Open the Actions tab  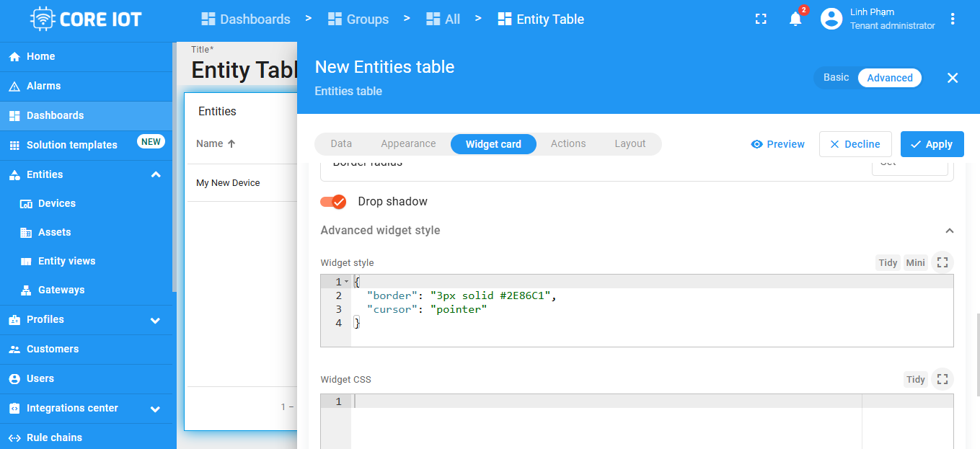(568, 144)
